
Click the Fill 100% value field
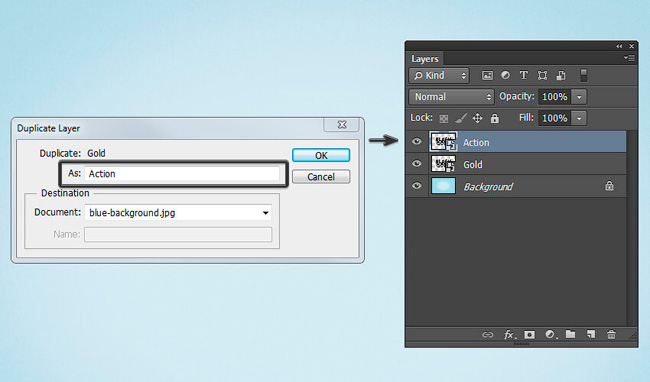tap(554, 118)
